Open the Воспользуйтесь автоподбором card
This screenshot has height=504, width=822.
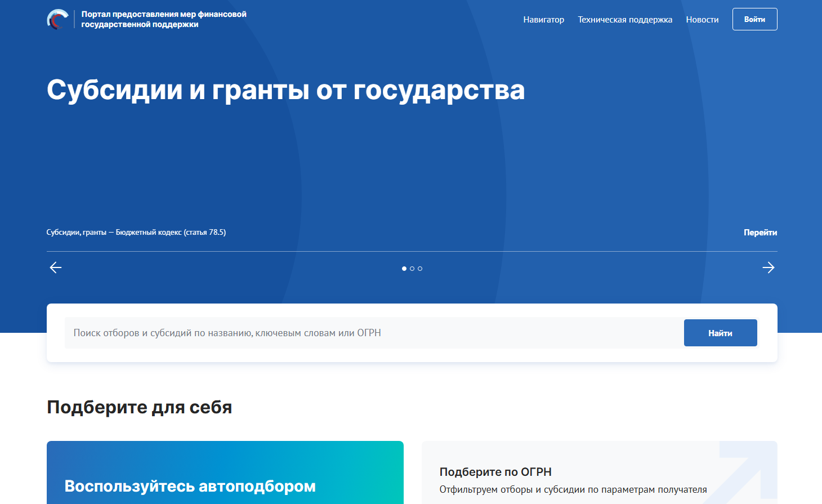coord(225,472)
